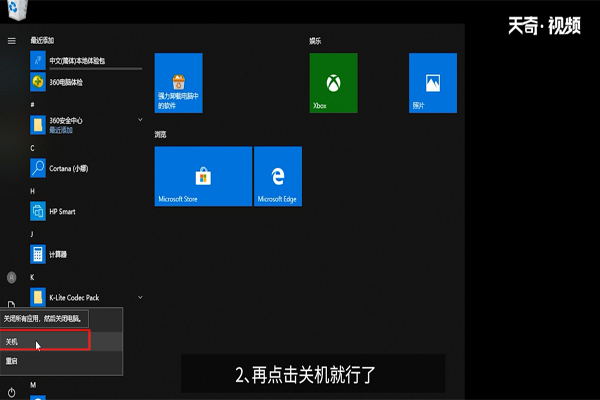The width and height of the screenshot is (600, 400).
Task: Select 关机 in the power menu
Action: point(61,341)
